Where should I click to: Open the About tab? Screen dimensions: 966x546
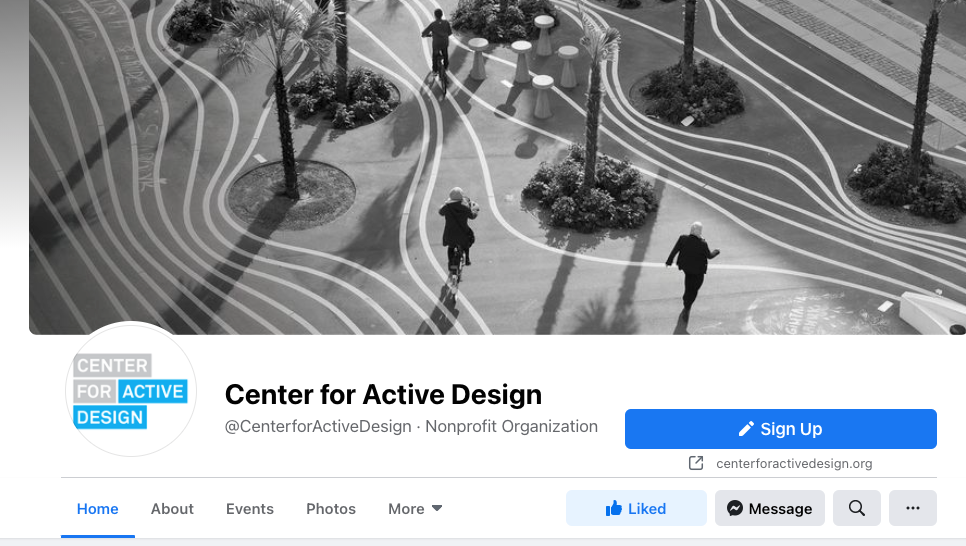[x=172, y=509]
